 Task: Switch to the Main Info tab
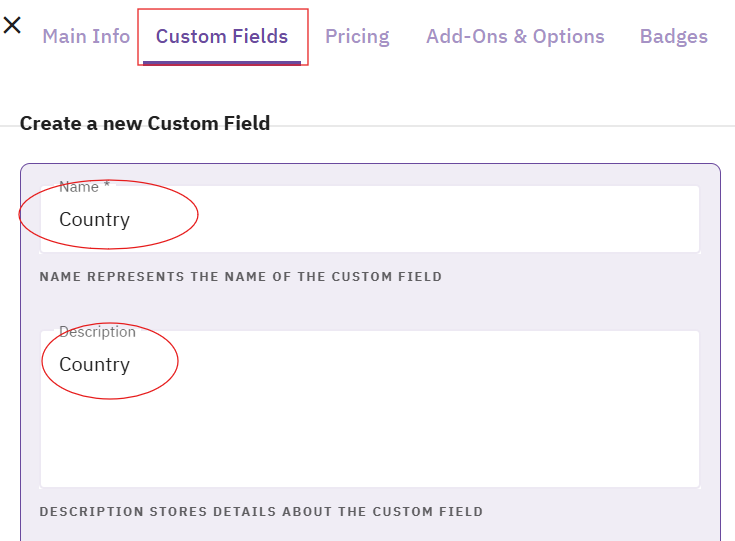click(86, 37)
